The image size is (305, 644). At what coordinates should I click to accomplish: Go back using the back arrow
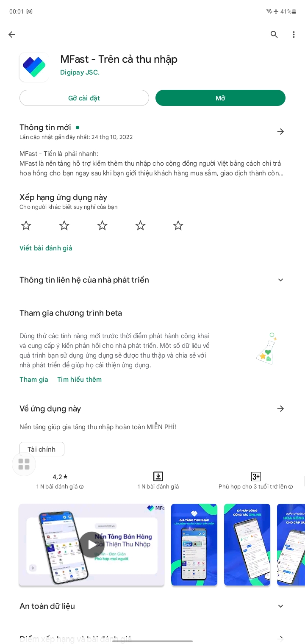coord(12,35)
